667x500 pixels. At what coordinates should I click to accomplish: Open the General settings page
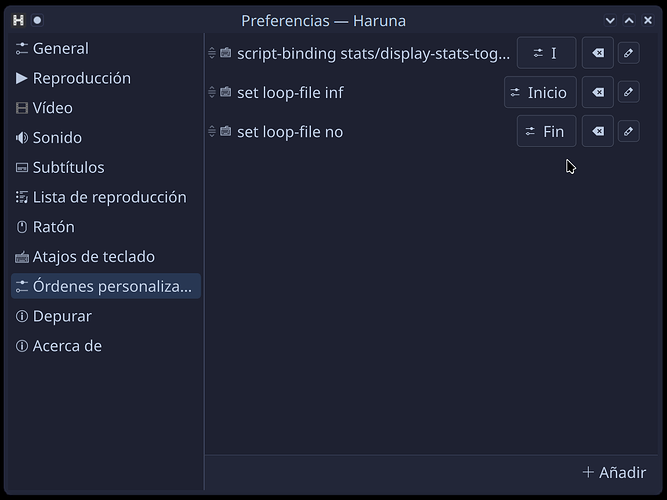pyautogui.click(x=105, y=49)
